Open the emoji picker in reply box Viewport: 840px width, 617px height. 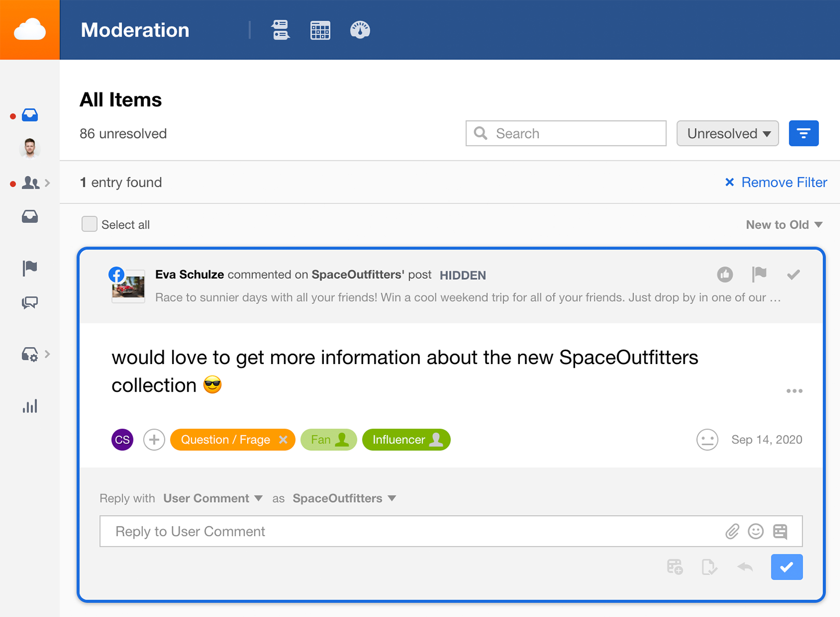coord(756,531)
